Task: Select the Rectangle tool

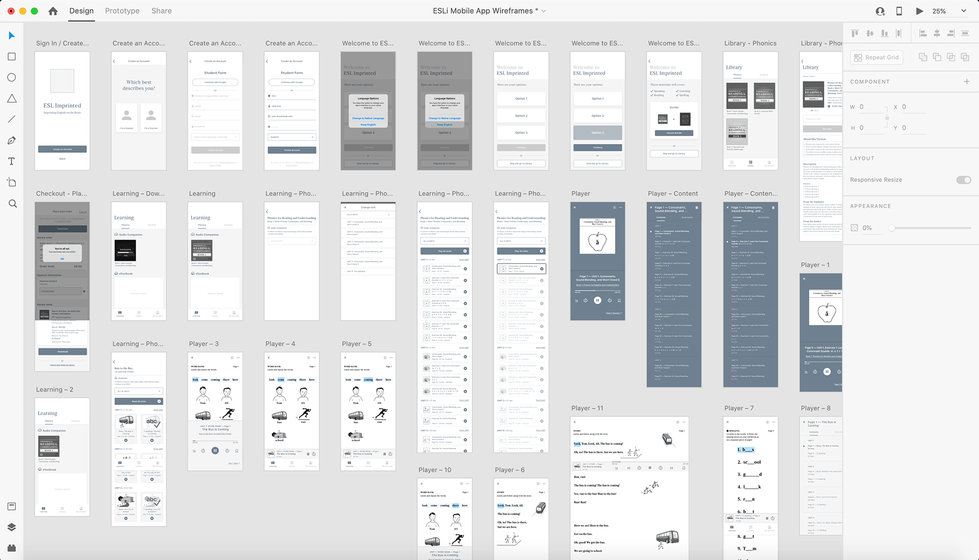Action: (x=12, y=57)
